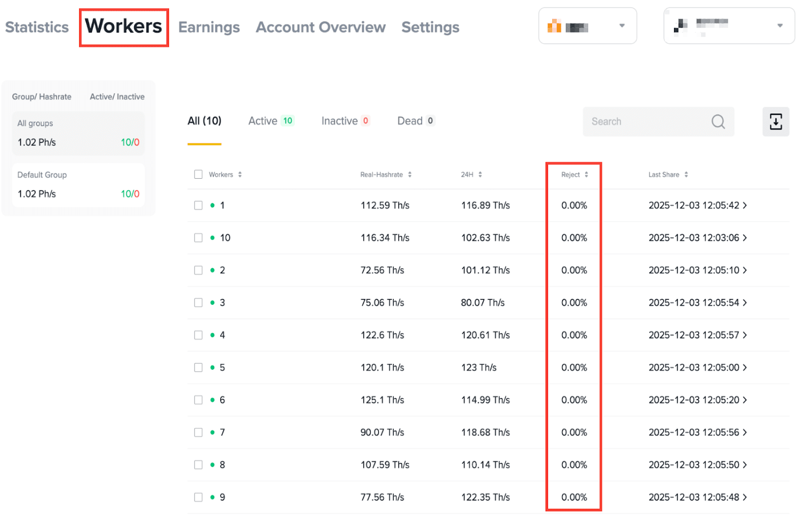Click the 112.59 Th/s real-hashrate value

pos(385,205)
